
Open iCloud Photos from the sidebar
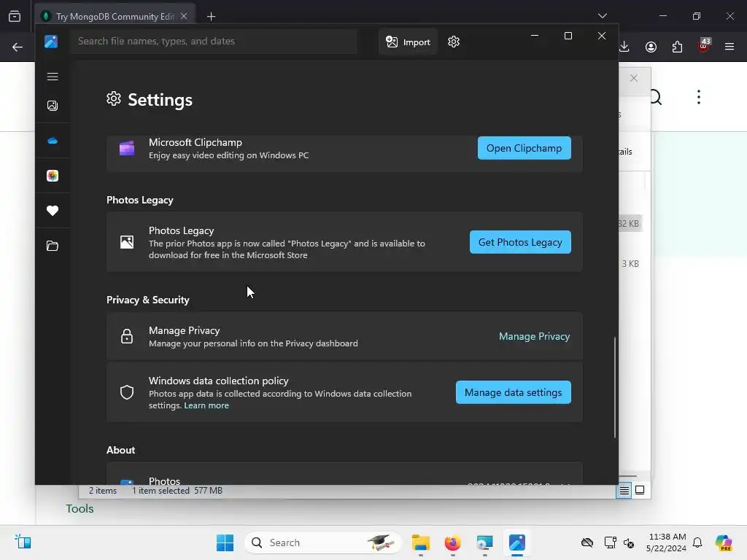(x=53, y=176)
